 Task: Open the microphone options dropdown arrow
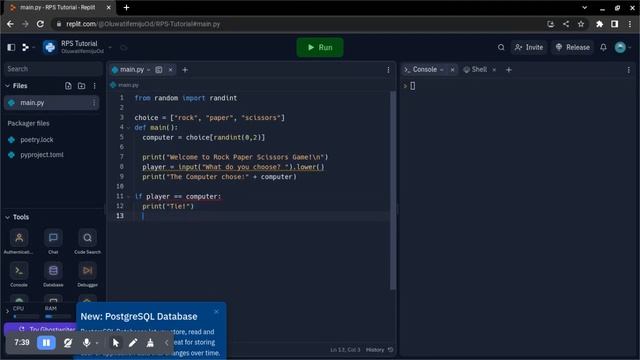[x=97, y=343]
